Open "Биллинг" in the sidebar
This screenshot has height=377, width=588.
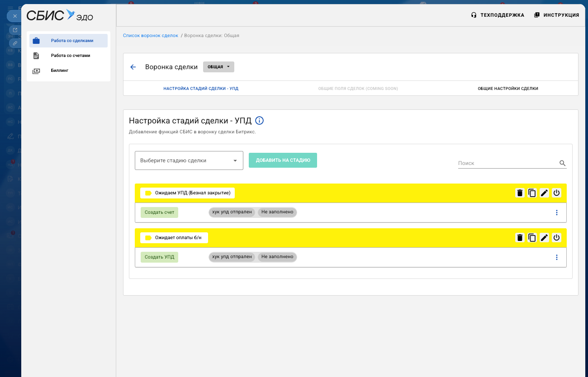tap(59, 71)
